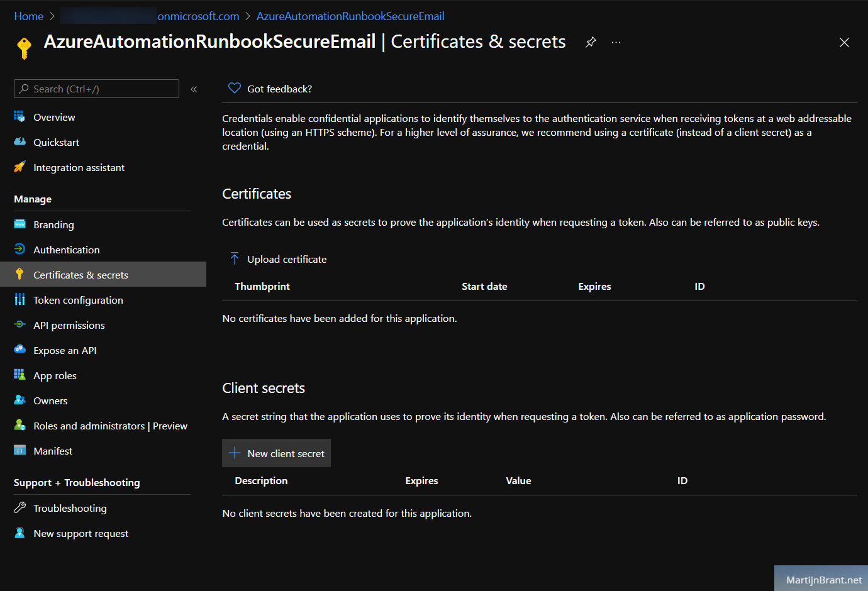The height and width of the screenshot is (591, 868).
Task: Click the plus icon for new secret
Action: pyautogui.click(x=235, y=453)
